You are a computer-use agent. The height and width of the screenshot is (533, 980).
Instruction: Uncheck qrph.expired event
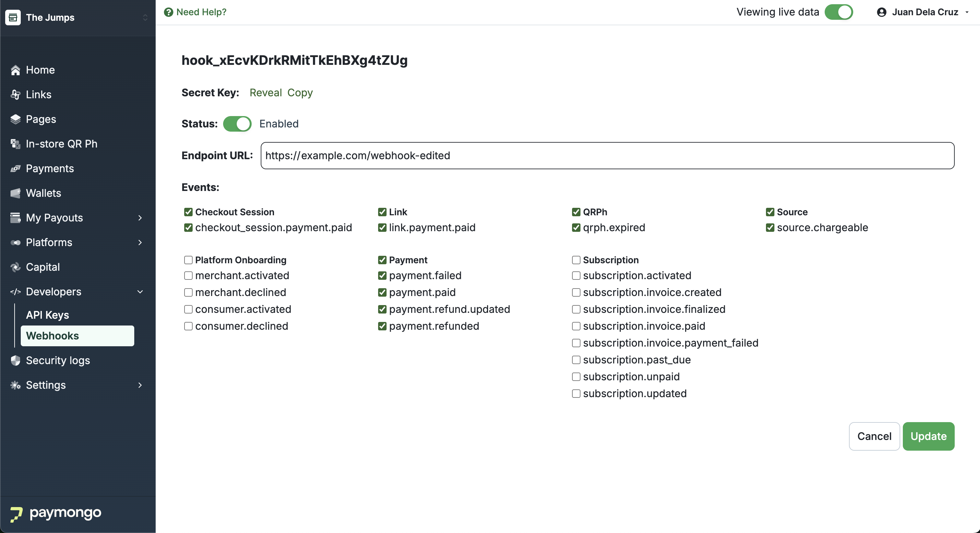[576, 228]
